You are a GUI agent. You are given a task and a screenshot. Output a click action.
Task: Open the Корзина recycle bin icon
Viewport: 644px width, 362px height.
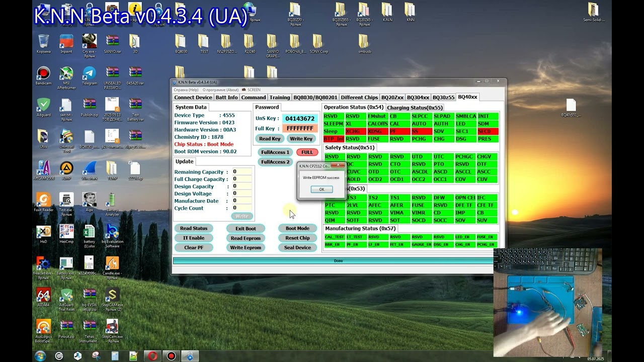[43, 44]
